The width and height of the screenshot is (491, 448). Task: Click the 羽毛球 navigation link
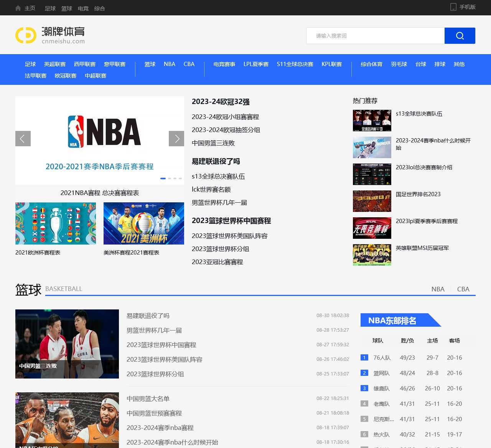pyautogui.click(x=399, y=64)
